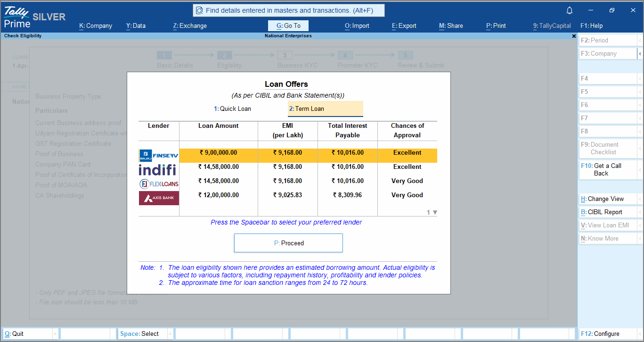Select the FlexiLoans lender logo
Viewport: 644px width, 342px height.
point(159,184)
